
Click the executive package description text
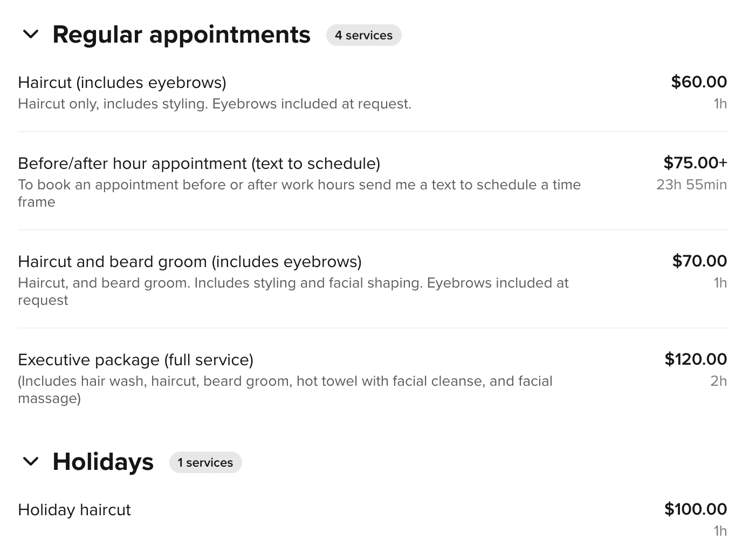click(x=285, y=390)
